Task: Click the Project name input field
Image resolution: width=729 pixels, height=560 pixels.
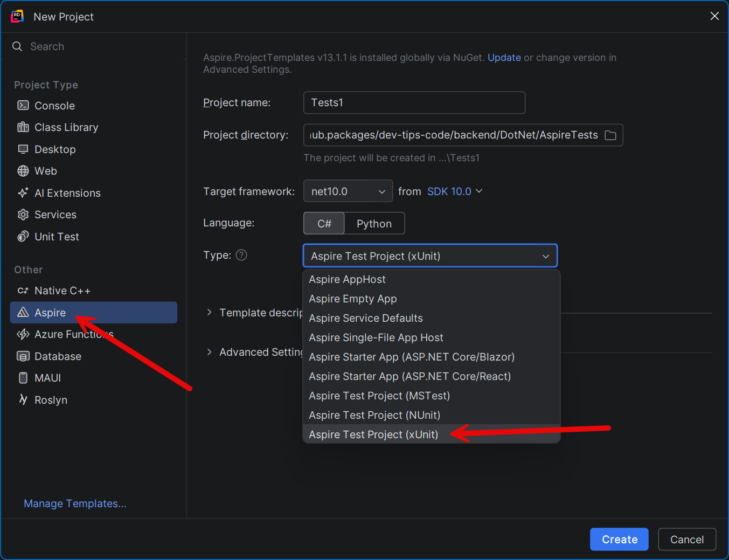Action: pos(414,102)
